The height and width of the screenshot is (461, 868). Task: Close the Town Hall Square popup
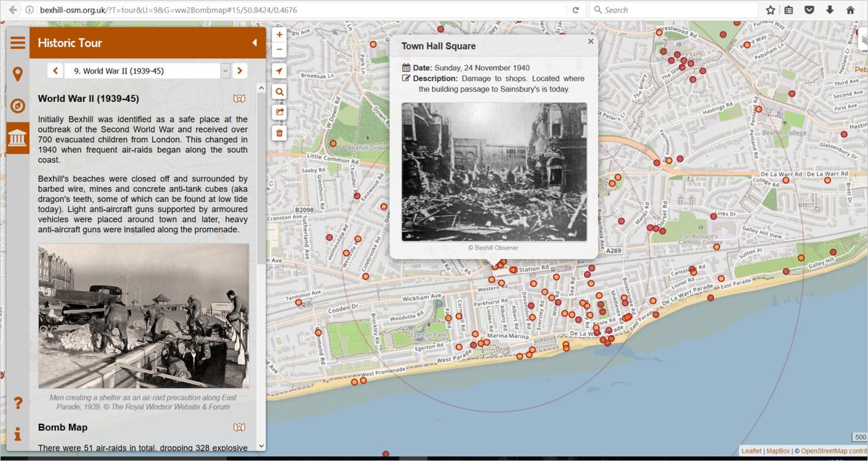pyautogui.click(x=590, y=41)
